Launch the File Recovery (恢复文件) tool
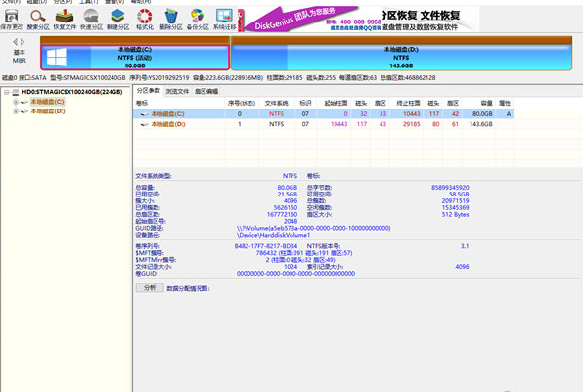583x392 pixels. pos(65,20)
